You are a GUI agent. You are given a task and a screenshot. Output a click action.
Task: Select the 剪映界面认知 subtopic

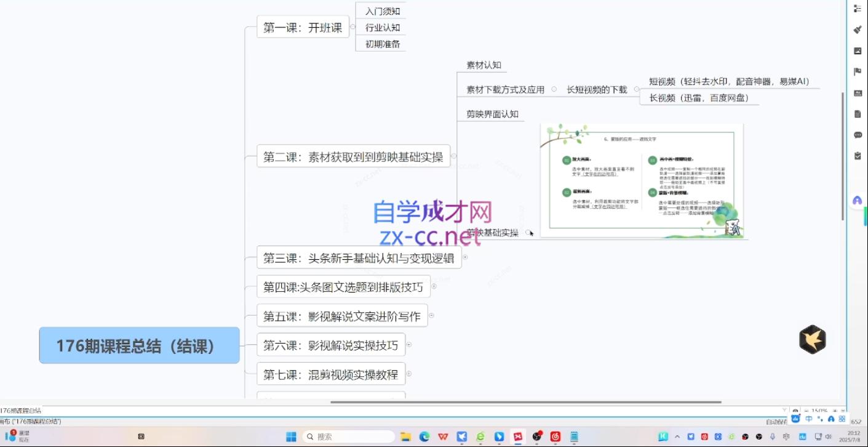[x=492, y=113]
